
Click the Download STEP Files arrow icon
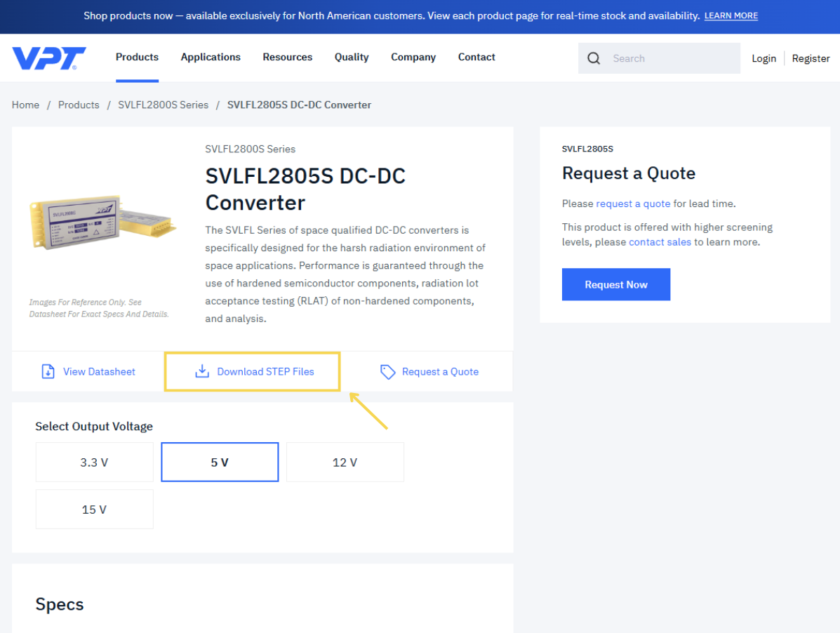202,371
